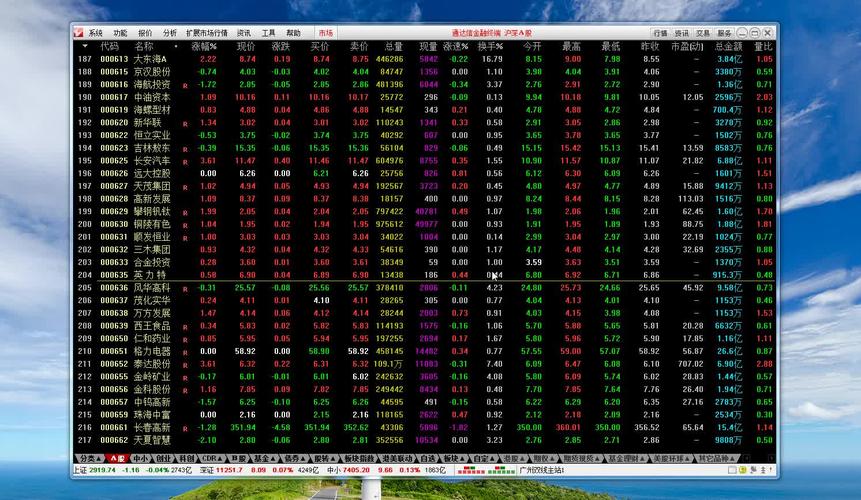This screenshot has height=500, width=861.
Task: Click the 代码 column header
Action: (109, 46)
